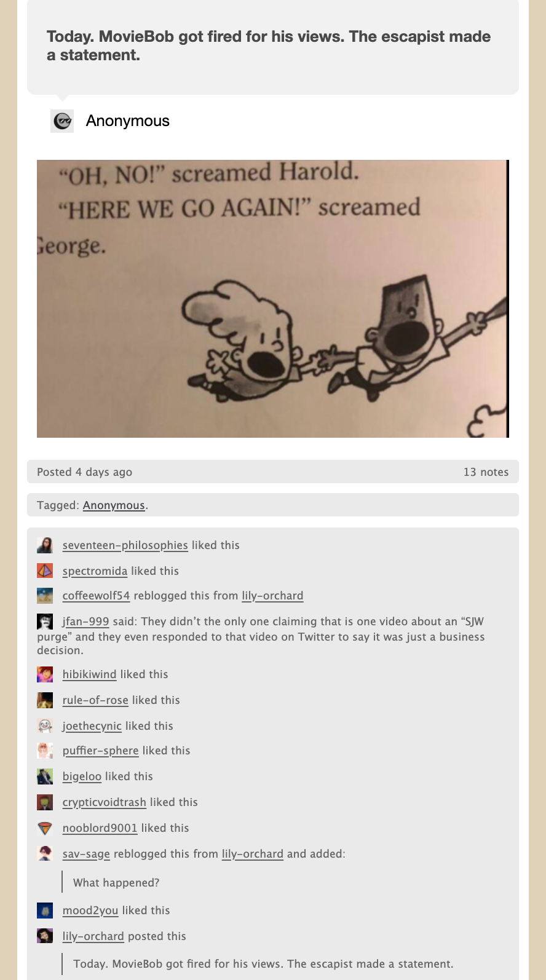Open the Anonymous tag link

coord(114,505)
